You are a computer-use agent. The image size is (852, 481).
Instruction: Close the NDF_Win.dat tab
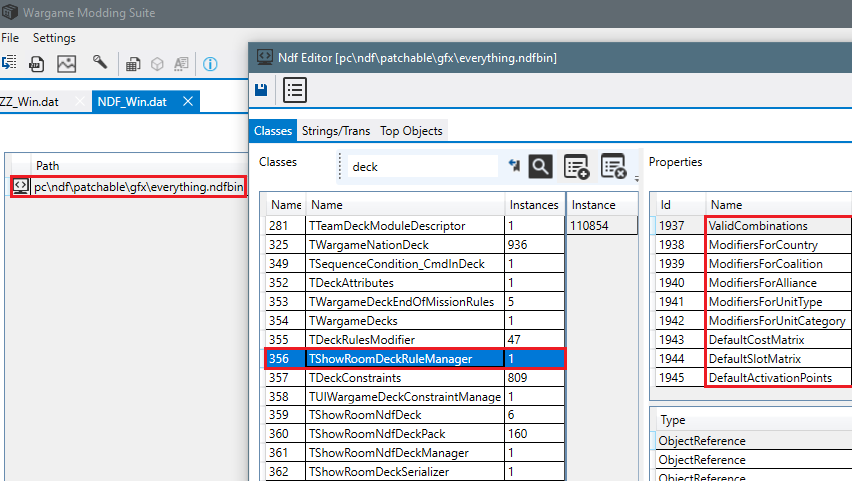point(187,102)
